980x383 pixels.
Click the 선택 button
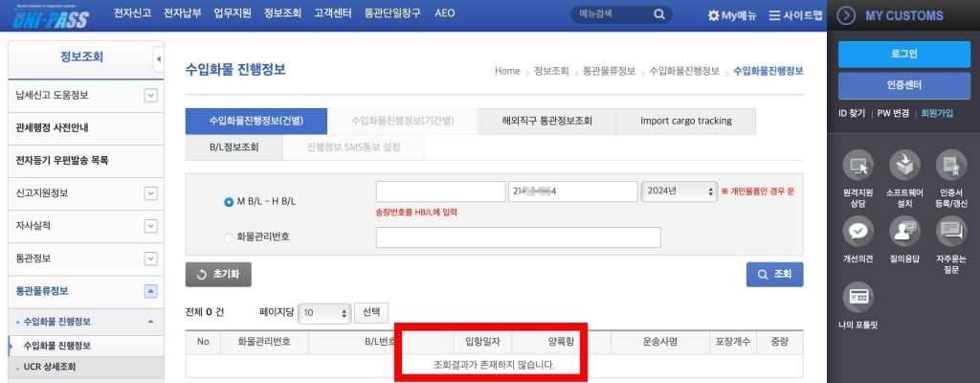[371, 313]
